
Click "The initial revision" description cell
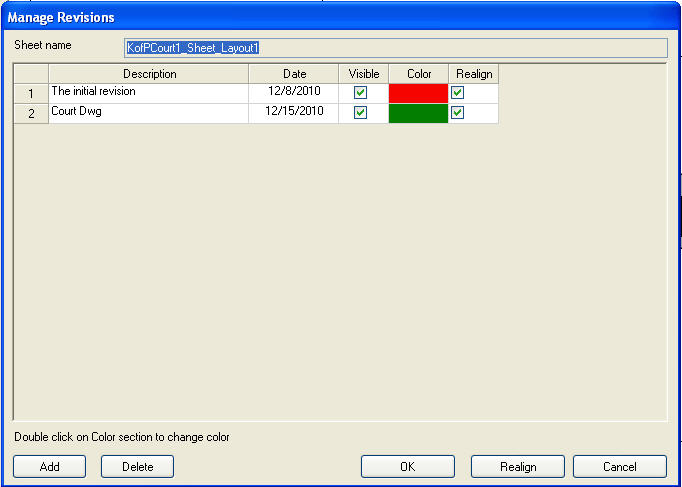click(x=149, y=93)
